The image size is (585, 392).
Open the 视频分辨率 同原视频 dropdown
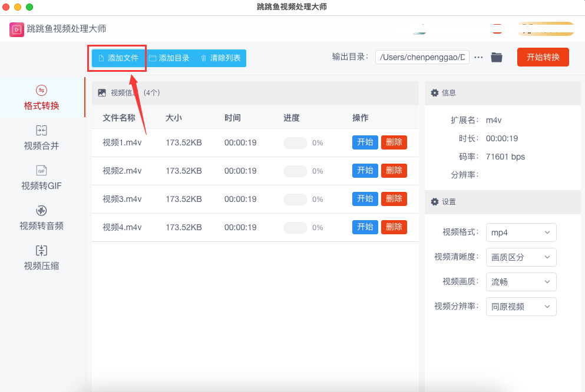521,307
